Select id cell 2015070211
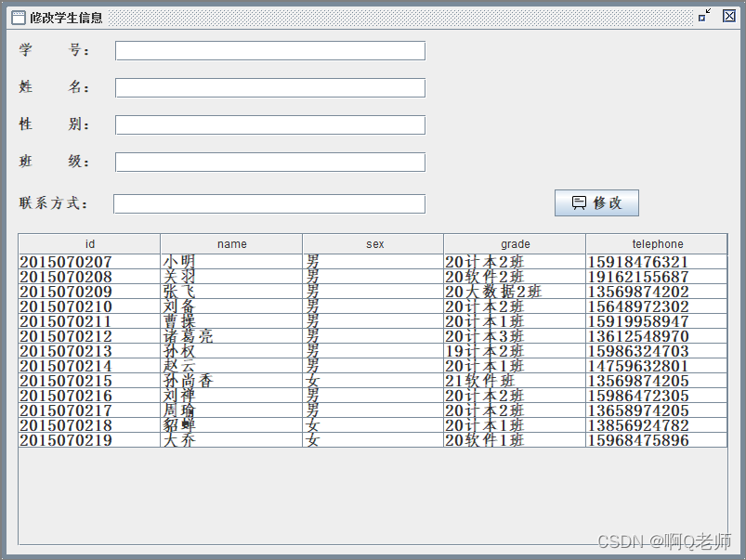Image resolution: width=746 pixels, height=560 pixels. click(89, 321)
